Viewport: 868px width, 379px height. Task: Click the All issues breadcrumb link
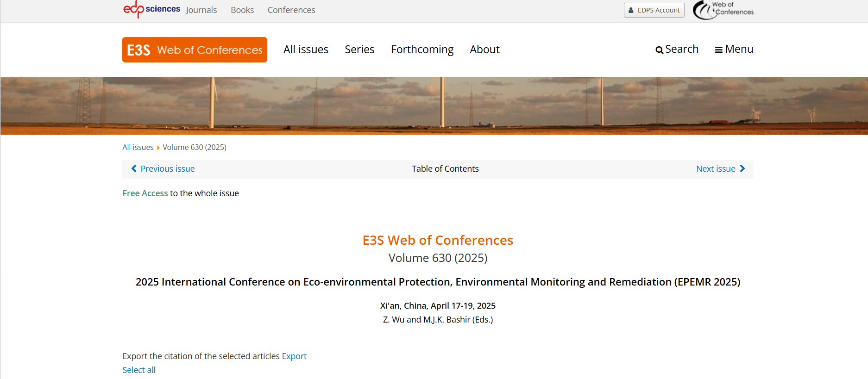pos(138,147)
